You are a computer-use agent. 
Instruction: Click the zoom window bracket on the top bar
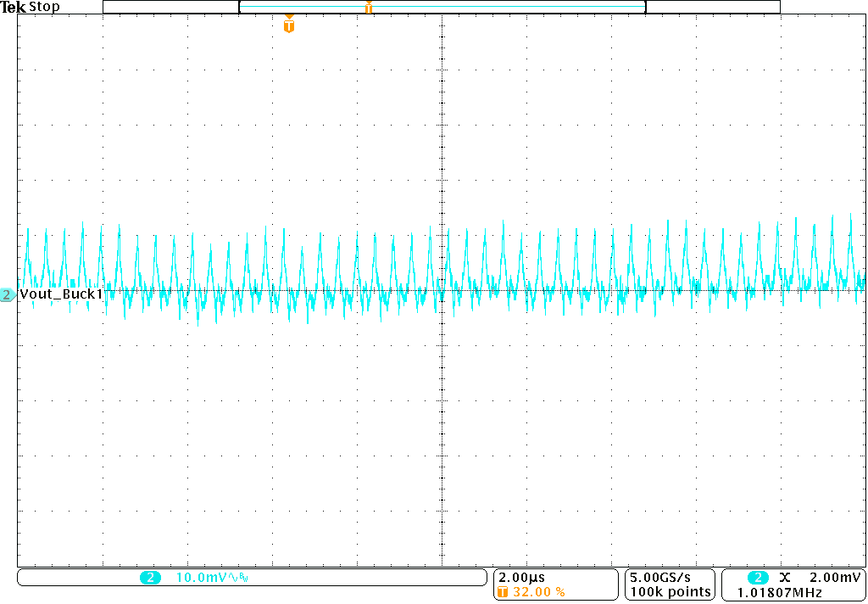pyautogui.click(x=441, y=7)
